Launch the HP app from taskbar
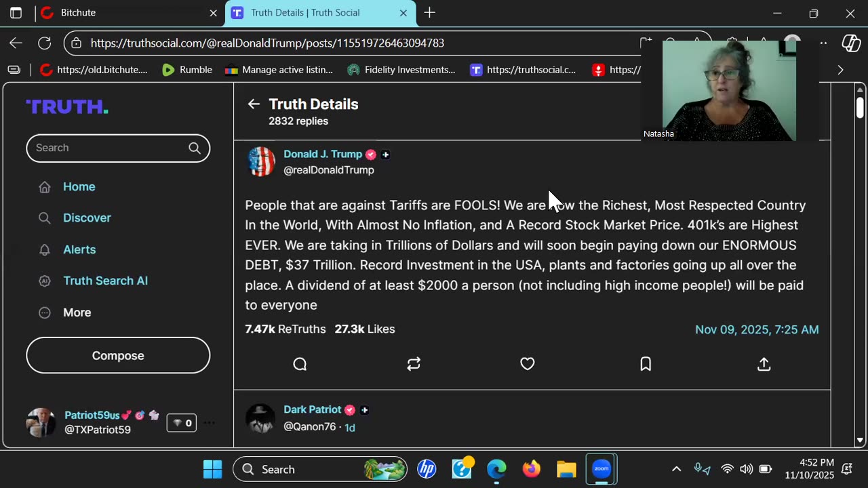 click(427, 469)
